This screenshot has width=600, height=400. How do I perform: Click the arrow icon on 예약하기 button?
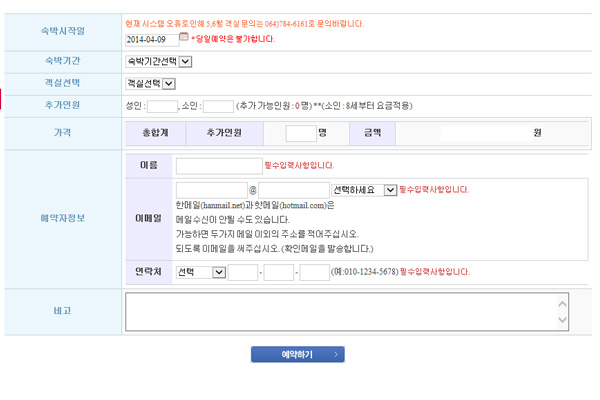click(x=336, y=354)
